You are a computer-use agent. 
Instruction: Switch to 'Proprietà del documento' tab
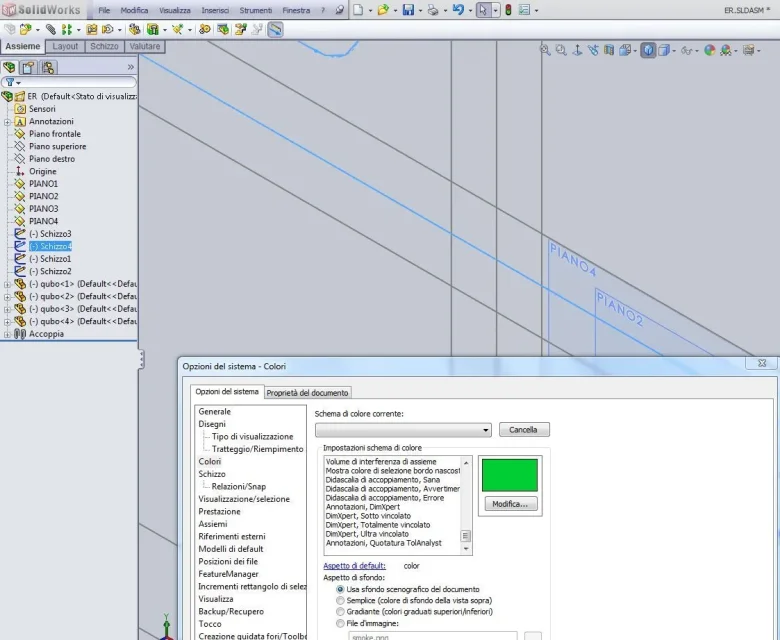point(307,393)
